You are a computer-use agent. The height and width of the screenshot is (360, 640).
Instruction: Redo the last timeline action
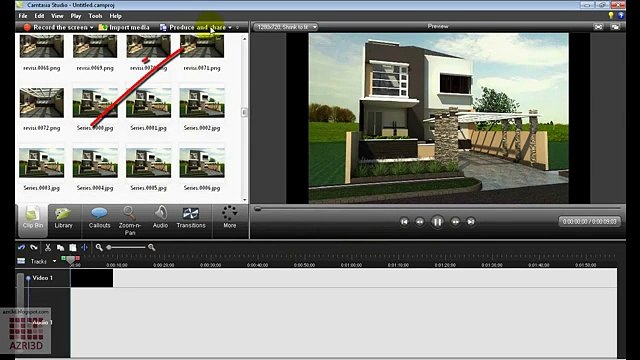point(34,247)
